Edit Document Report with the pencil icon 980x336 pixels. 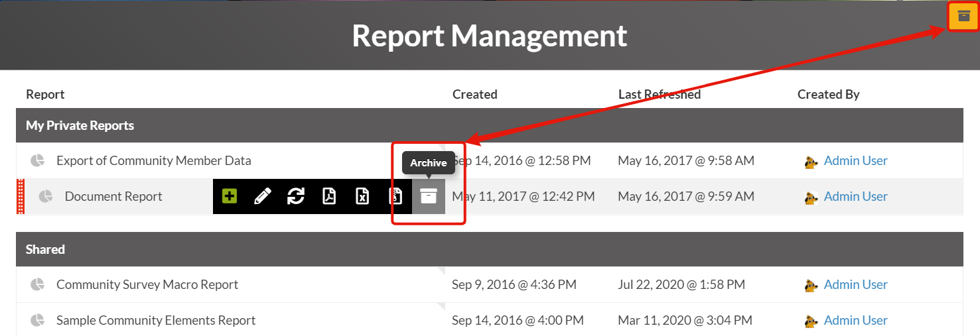click(263, 196)
